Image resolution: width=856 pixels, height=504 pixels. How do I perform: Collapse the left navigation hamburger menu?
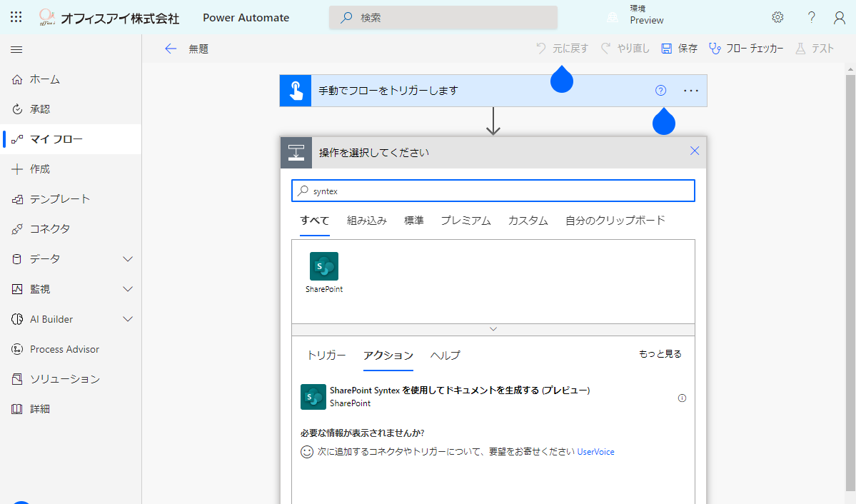pyautogui.click(x=16, y=49)
